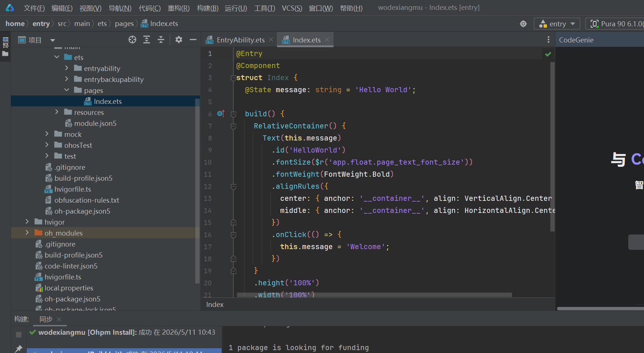Click the locate target icon in top toolbar
644x353 pixels.
[x=523, y=24]
